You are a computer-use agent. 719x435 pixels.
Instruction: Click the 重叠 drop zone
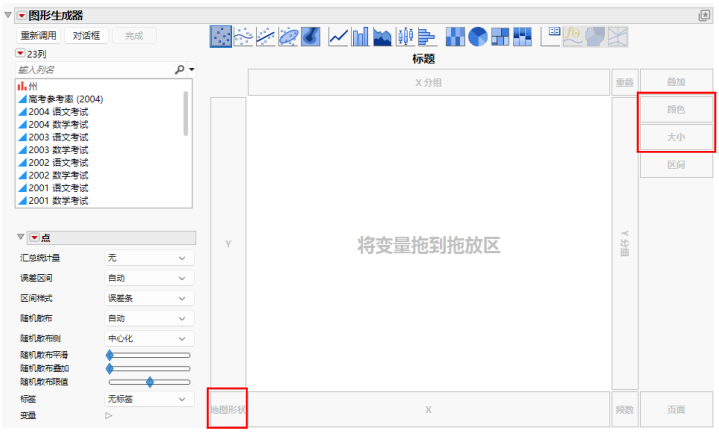click(625, 83)
